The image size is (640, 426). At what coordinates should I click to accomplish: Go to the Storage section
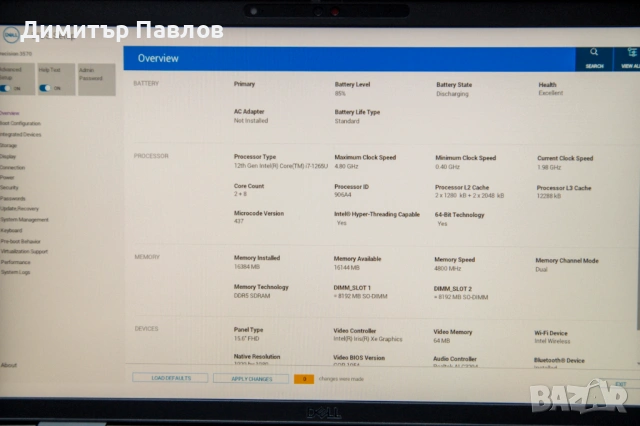click(x=9, y=145)
